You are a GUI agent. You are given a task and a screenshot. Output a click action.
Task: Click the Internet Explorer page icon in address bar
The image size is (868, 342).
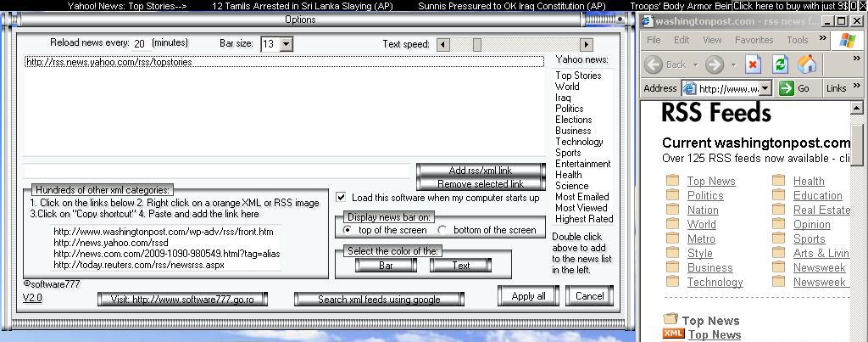[689, 88]
